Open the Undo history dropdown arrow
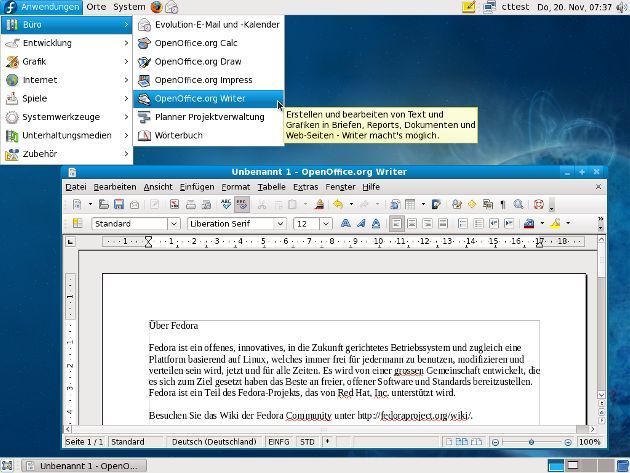630x473 pixels. [x=351, y=205]
